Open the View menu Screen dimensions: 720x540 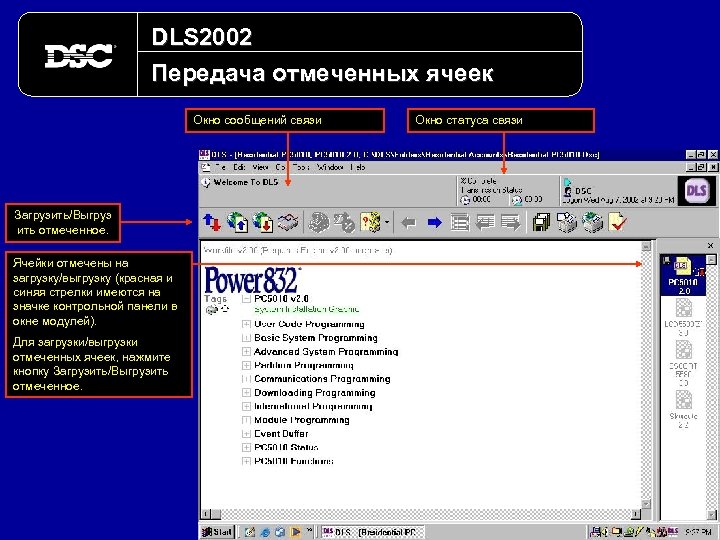coord(260,167)
